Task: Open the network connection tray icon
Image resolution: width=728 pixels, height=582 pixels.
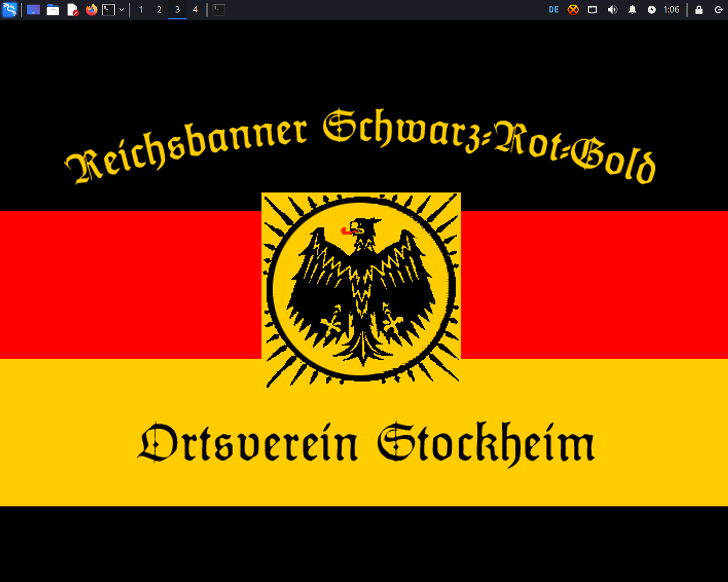Action: 593,10
